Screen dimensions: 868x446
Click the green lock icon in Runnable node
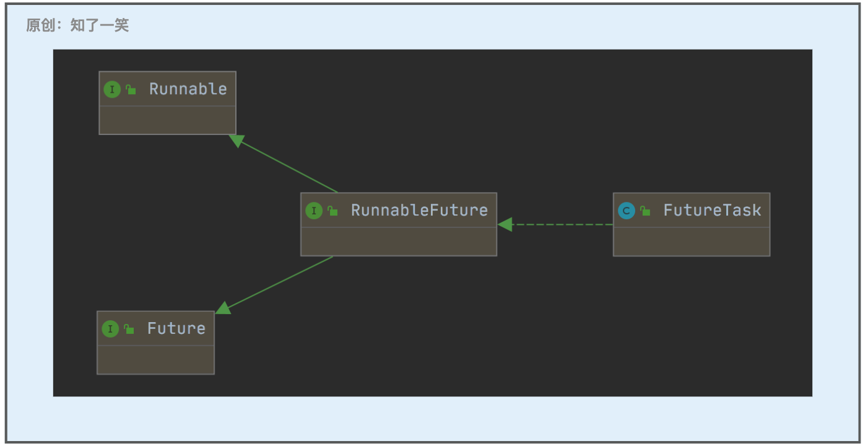(131, 89)
